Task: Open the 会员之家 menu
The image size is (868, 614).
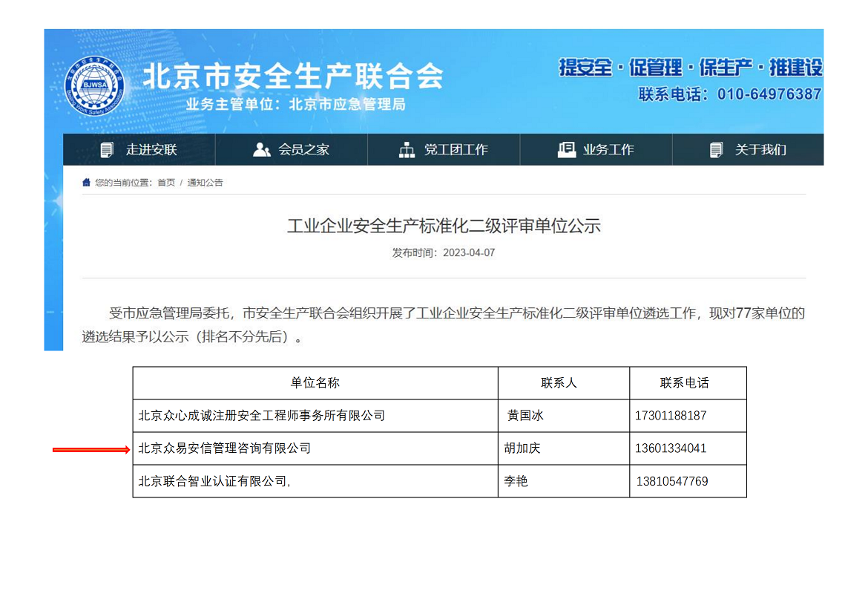Action: 291,150
